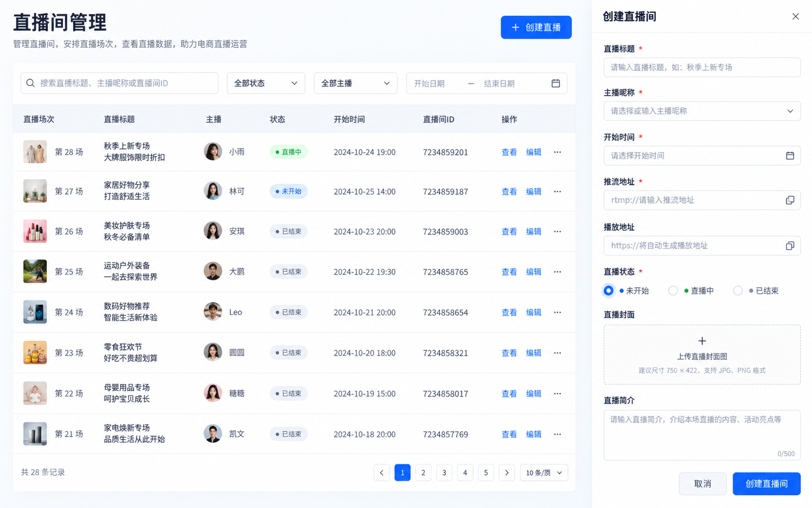The width and height of the screenshot is (812, 508).
Task: Click the 直播简介 textarea
Action: tap(702, 435)
